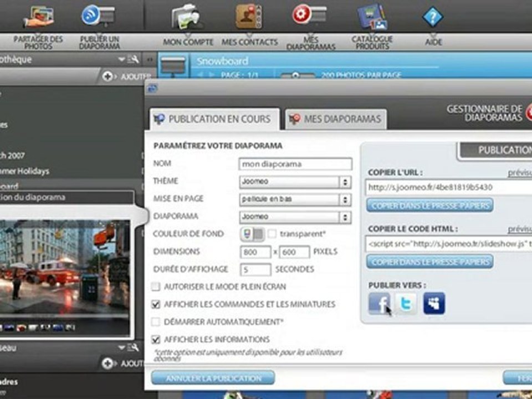Enable Autoriser le mode plein écran
The width and height of the screenshot is (532, 399).
(x=156, y=287)
